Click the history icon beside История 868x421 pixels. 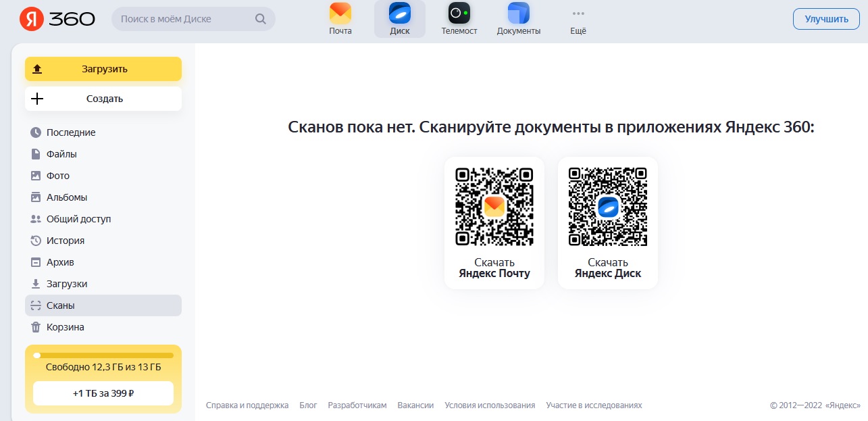click(x=36, y=241)
